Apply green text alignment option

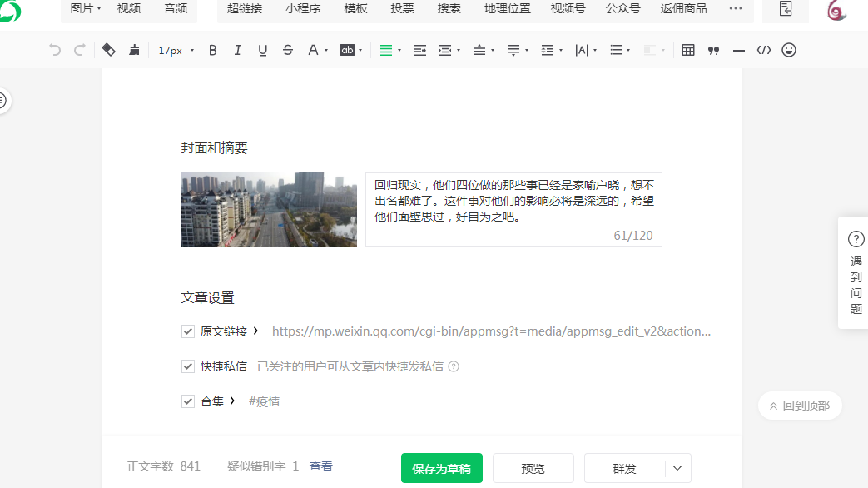tap(386, 51)
